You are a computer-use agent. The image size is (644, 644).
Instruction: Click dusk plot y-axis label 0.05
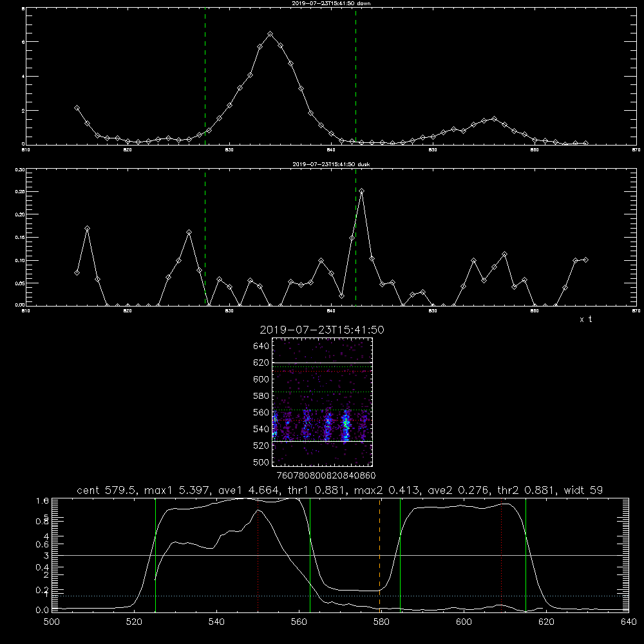[x=20, y=283]
